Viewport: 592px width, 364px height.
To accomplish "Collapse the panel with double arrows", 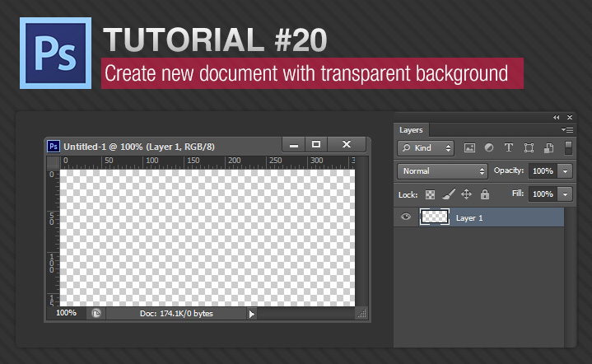I will (557, 118).
